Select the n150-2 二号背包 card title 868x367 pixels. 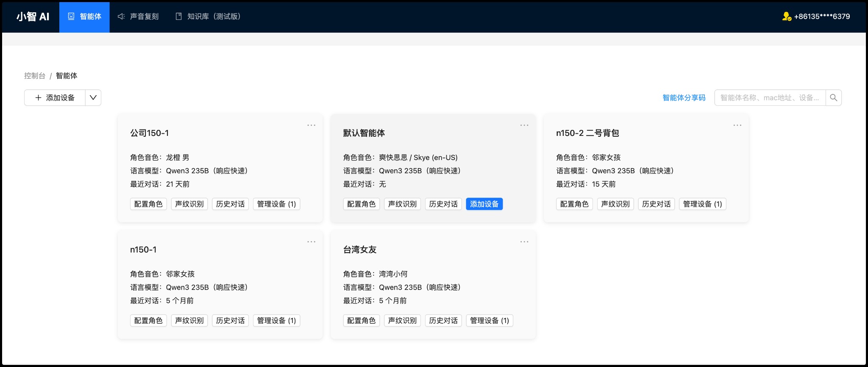[x=587, y=133]
